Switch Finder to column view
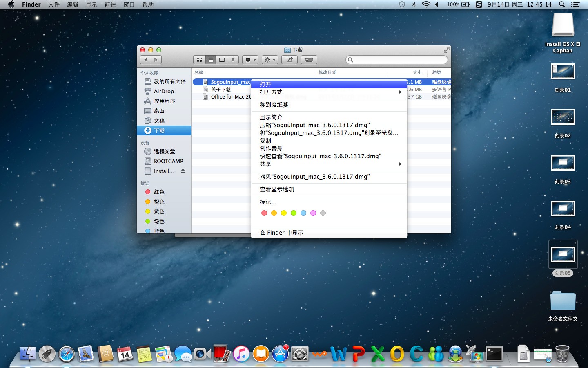The height and width of the screenshot is (368, 588). pos(222,60)
